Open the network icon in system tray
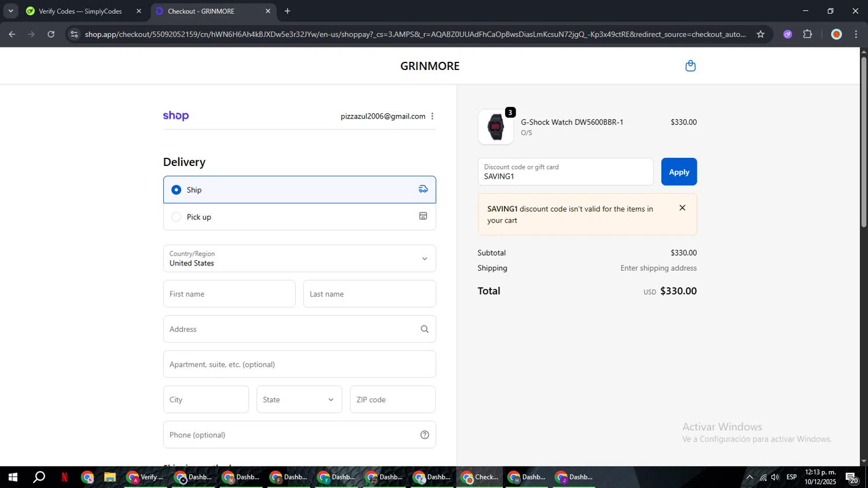The image size is (868, 488). coord(763,477)
